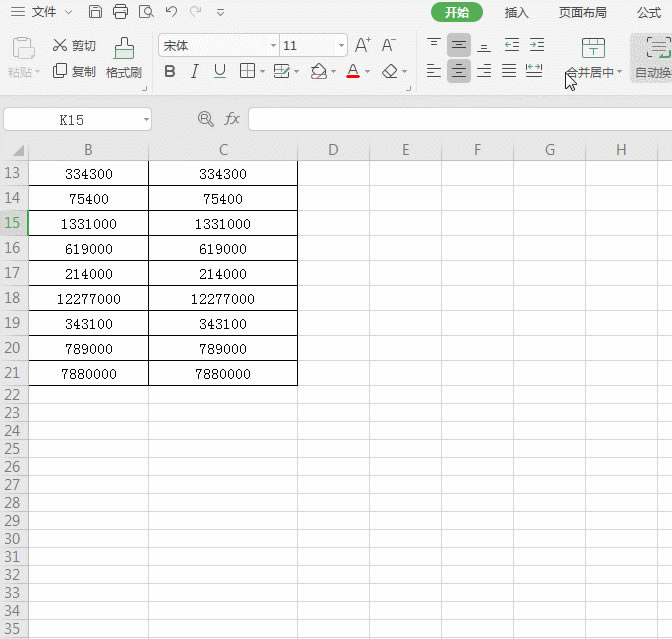Expand the 合并居中 dropdown arrow
The height and width of the screenshot is (639, 672).
[619, 72]
